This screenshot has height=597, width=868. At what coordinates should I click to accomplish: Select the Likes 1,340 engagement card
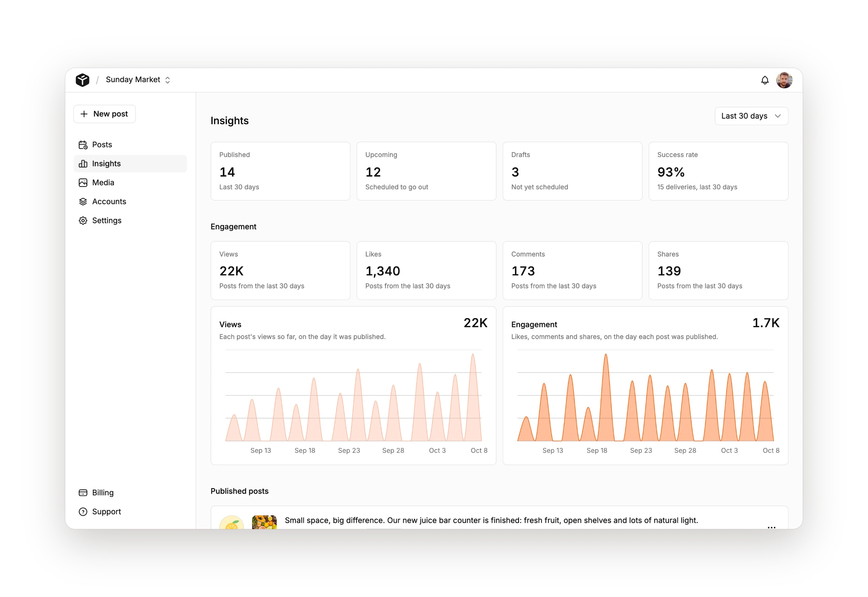tap(426, 270)
